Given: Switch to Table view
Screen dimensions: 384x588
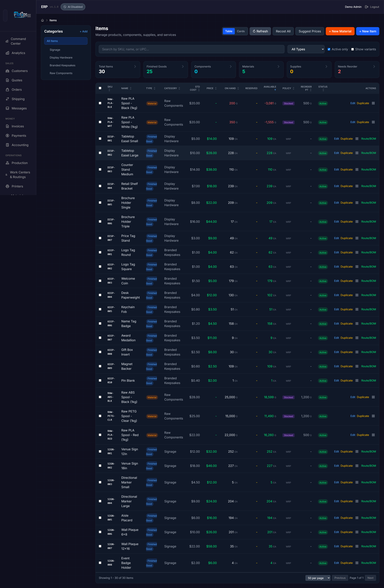Looking at the screenshot, I should coord(229,31).
